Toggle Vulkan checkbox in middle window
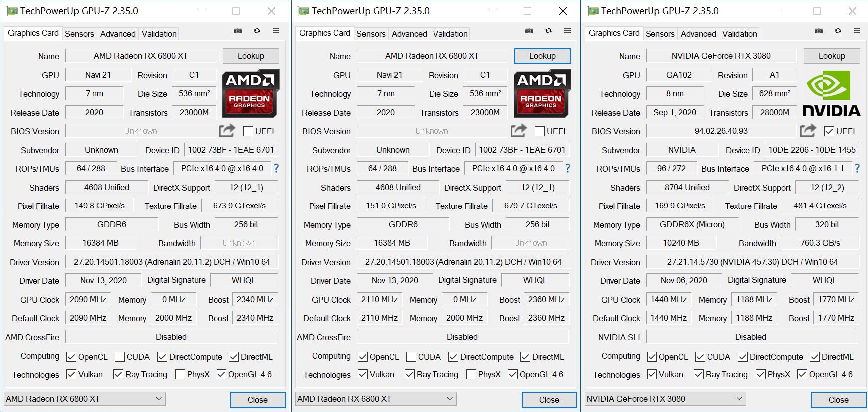 point(363,374)
